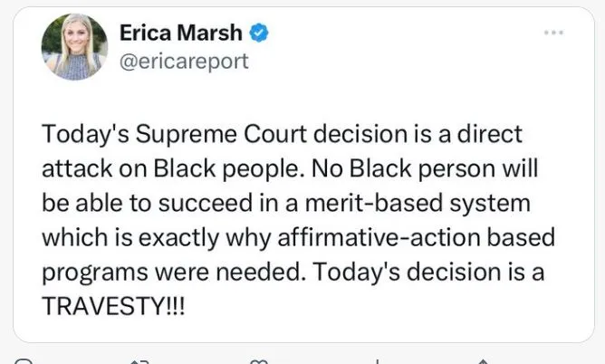Like the tweet with the heart icon

(261, 361)
